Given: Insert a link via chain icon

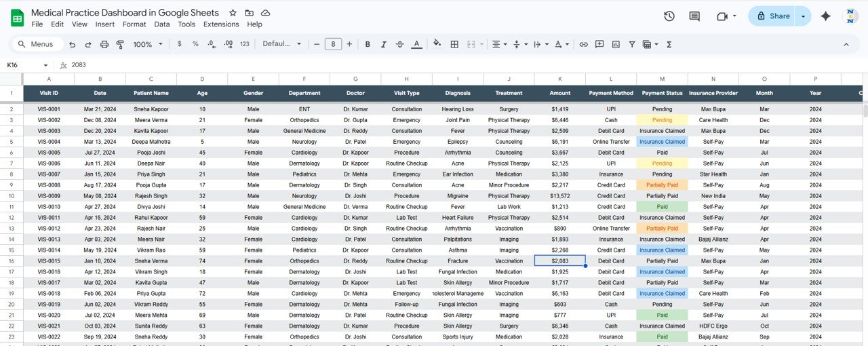Looking at the screenshot, I should coord(583,44).
